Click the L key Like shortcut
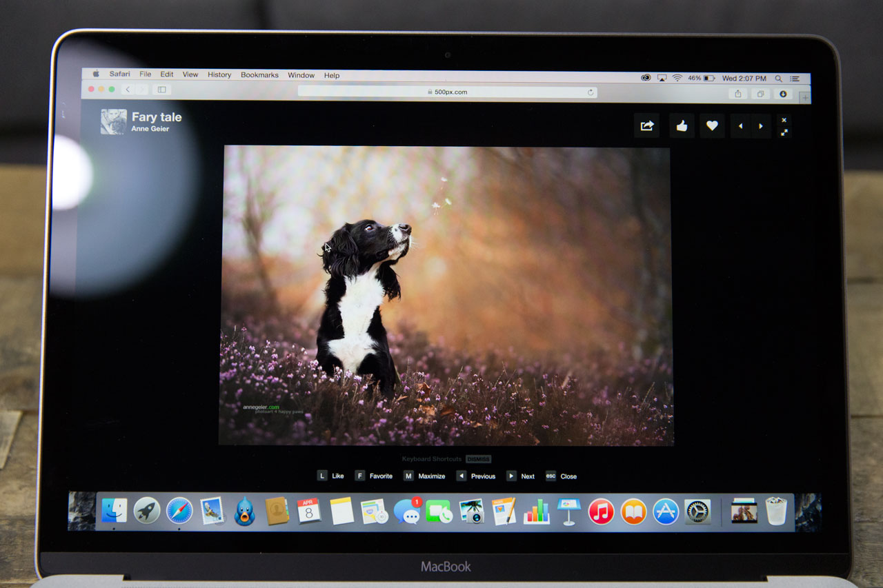Image resolution: width=883 pixels, height=588 pixels. [322, 476]
